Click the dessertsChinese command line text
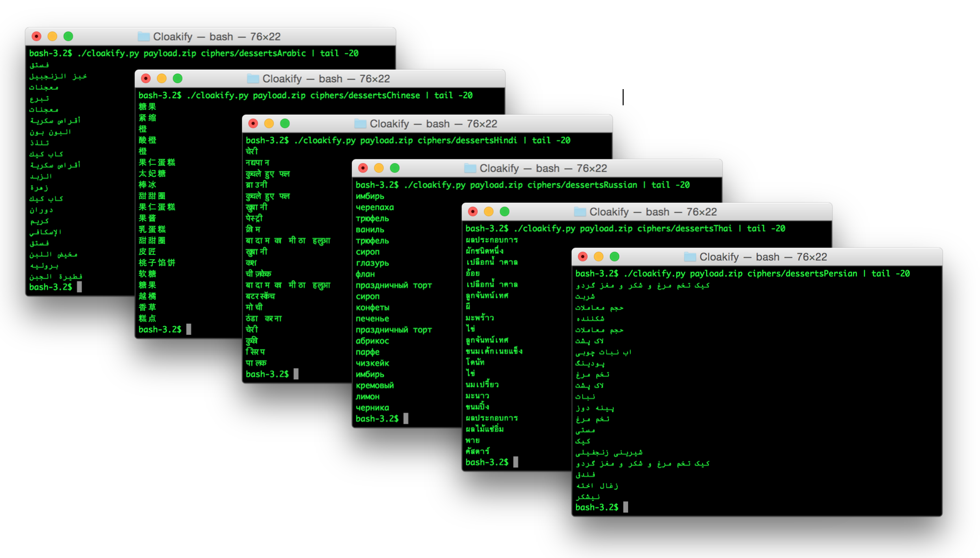Viewport: 980px width, 558px height. click(x=306, y=95)
